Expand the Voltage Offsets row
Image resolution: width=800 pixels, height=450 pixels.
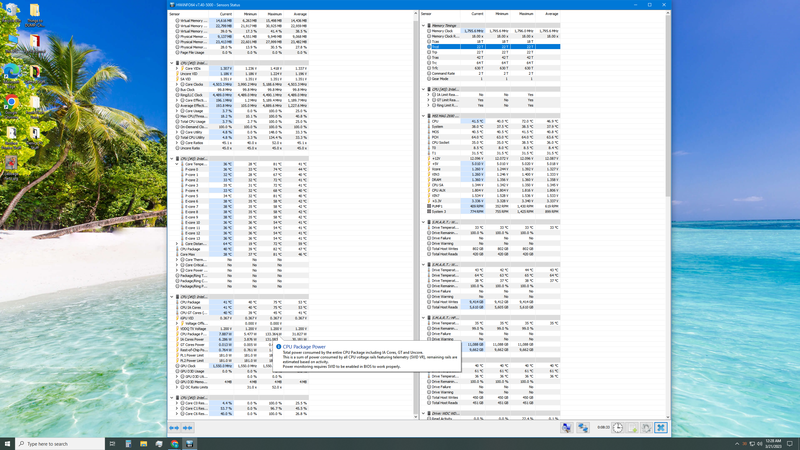point(177,323)
